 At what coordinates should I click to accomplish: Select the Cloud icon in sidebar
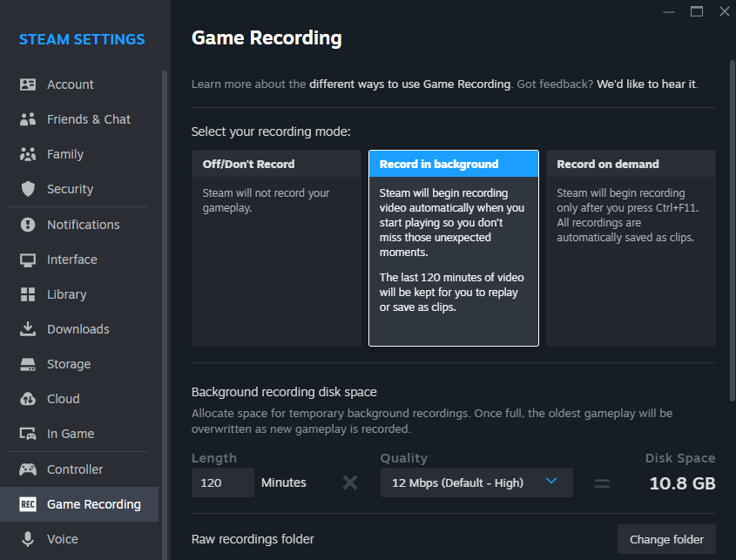pyautogui.click(x=28, y=399)
